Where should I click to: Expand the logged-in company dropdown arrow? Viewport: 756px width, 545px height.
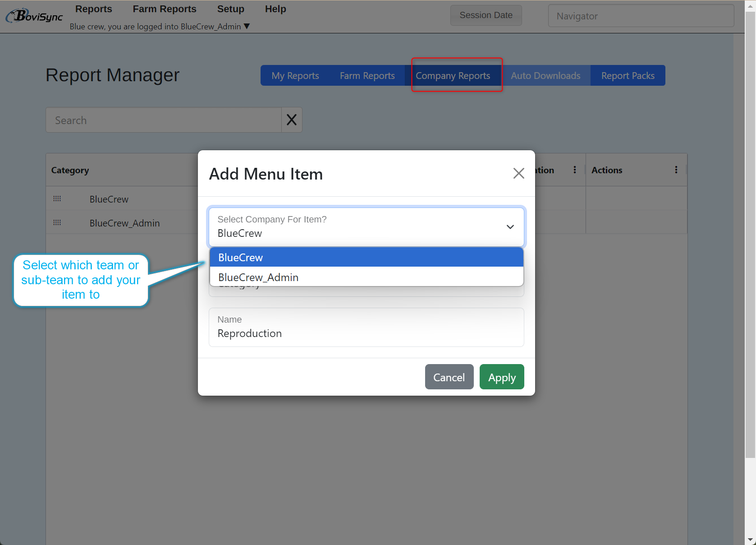click(247, 27)
